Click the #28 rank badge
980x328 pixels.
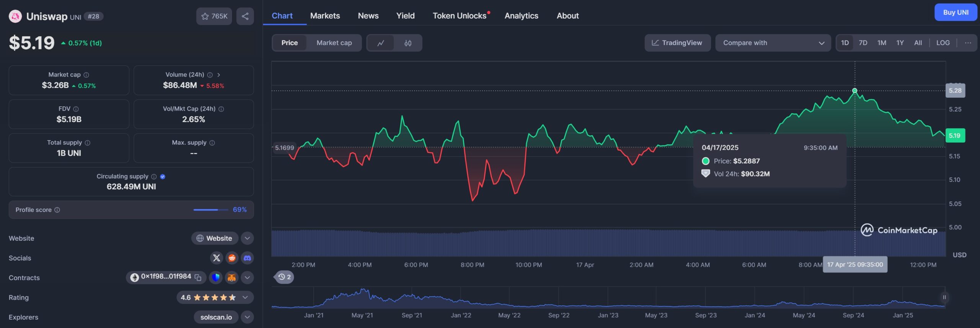(x=93, y=16)
